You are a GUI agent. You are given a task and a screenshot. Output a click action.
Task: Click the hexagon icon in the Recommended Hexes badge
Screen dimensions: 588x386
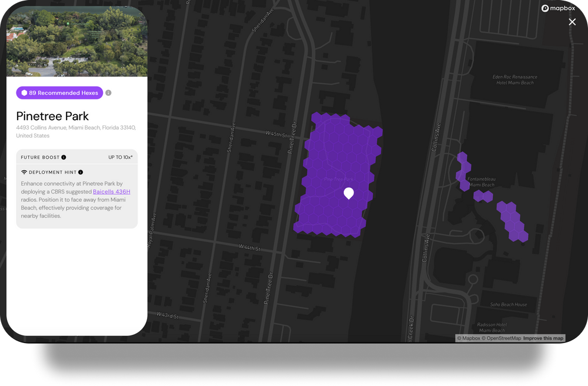coord(23,92)
